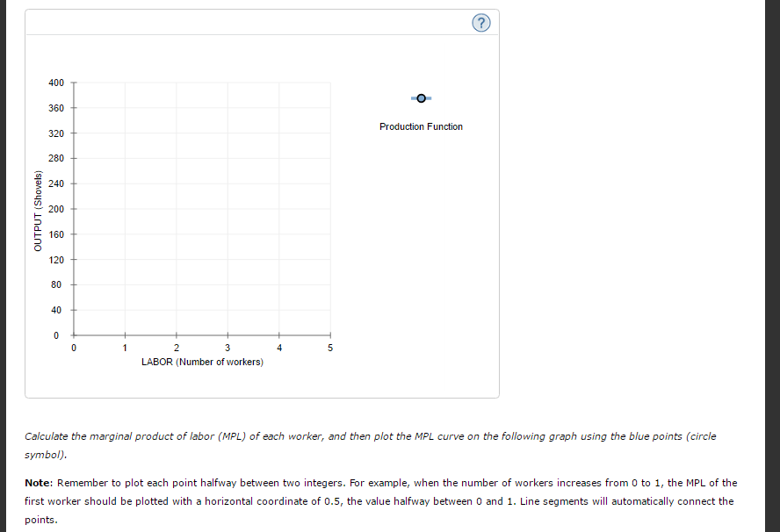This screenshot has width=780, height=532.
Task: Click the OUTPUT (Shovels) axis title
Action: (x=38, y=211)
